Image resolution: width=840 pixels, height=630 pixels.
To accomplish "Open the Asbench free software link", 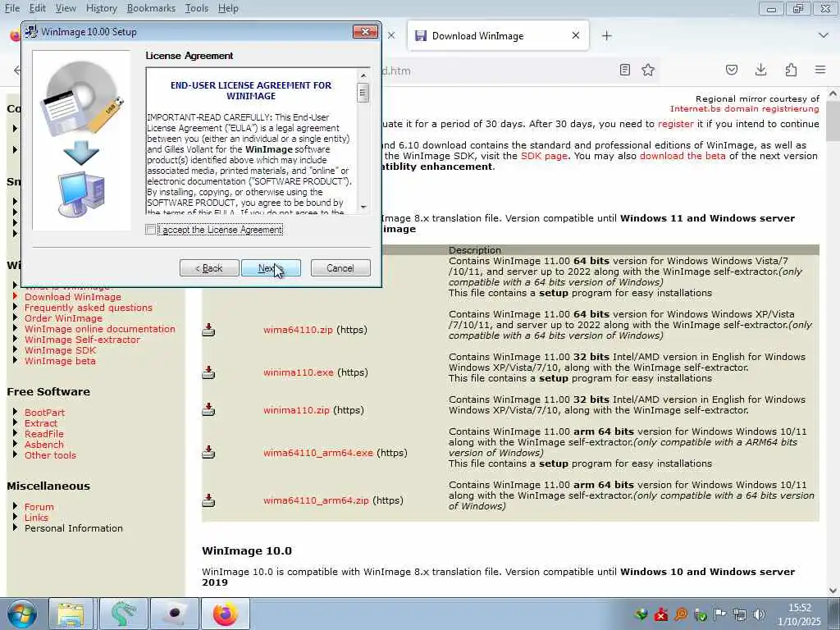I will (44, 445).
